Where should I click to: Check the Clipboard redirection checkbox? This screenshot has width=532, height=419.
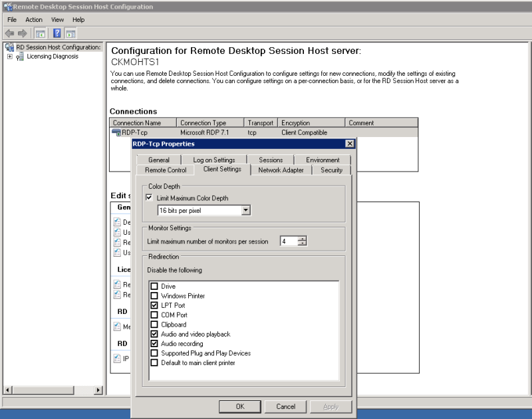coord(154,325)
